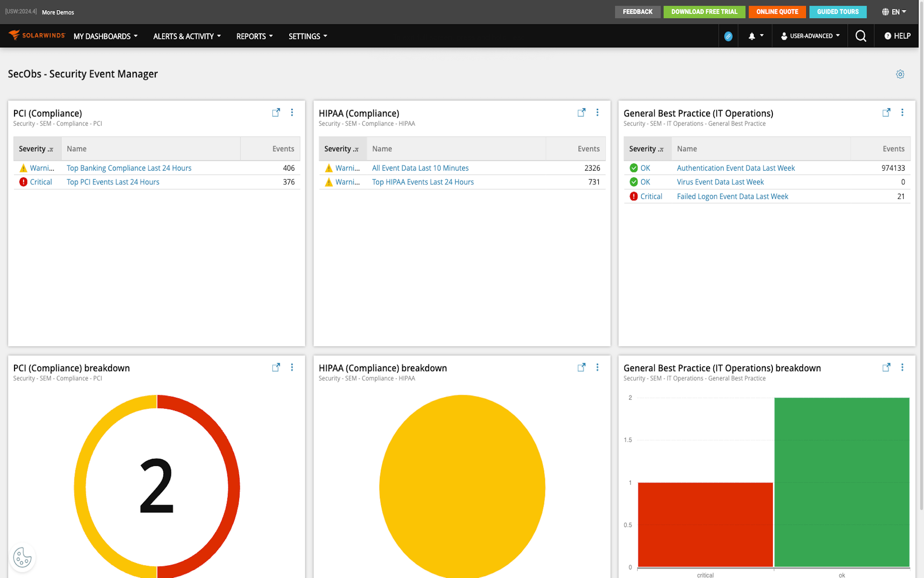924x578 pixels.
Task: Click the DOWNLOAD FREE TRIAL button
Action: point(704,11)
